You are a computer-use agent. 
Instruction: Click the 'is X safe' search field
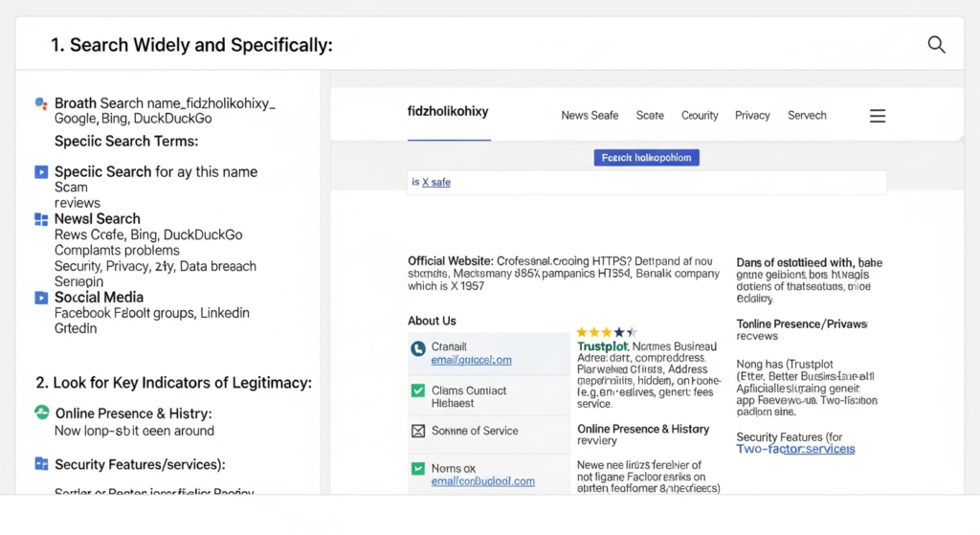[x=647, y=182]
